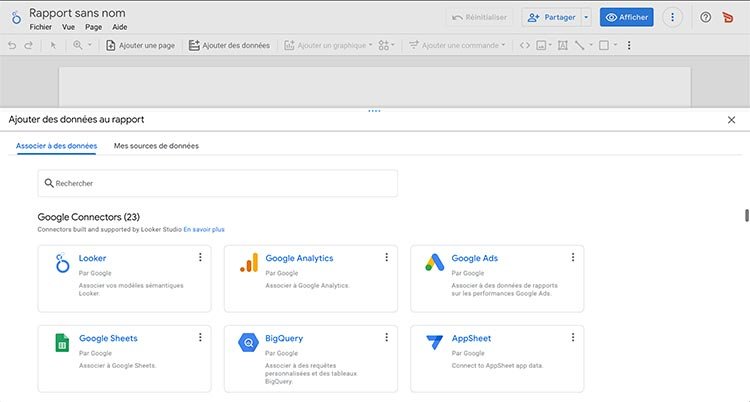Open Vue menu
The width and height of the screenshot is (750, 402).
pos(68,27)
